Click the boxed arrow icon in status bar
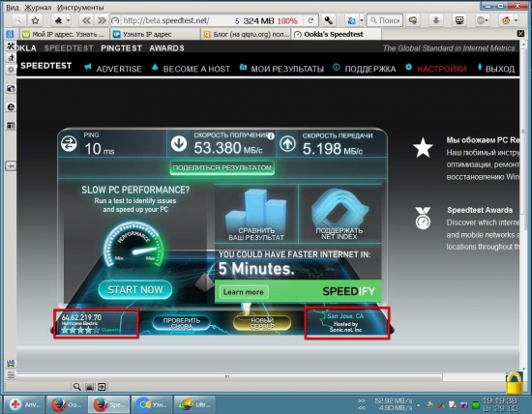This screenshot has width=532, height=414. click(x=102, y=387)
